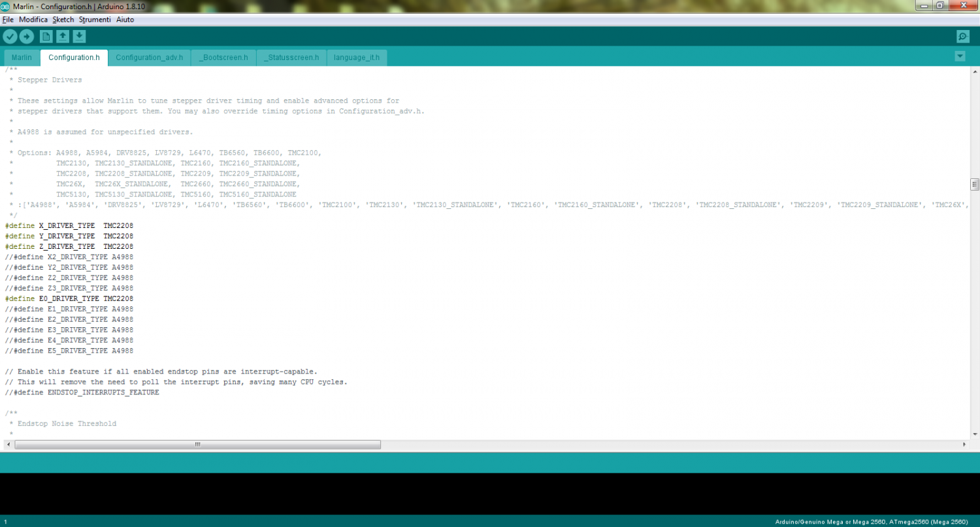This screenshot has width=980, height=527.
Task: Switch to the Marlin tab
Action: [22, 57]
